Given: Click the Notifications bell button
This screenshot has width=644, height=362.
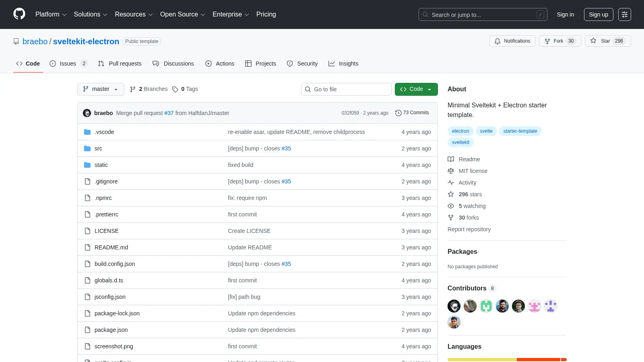Looking at the screenshot, I should 512,41.
